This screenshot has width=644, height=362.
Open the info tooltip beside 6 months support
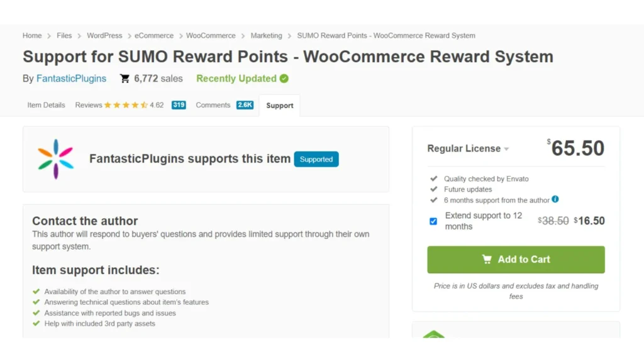tap(555, 200)
